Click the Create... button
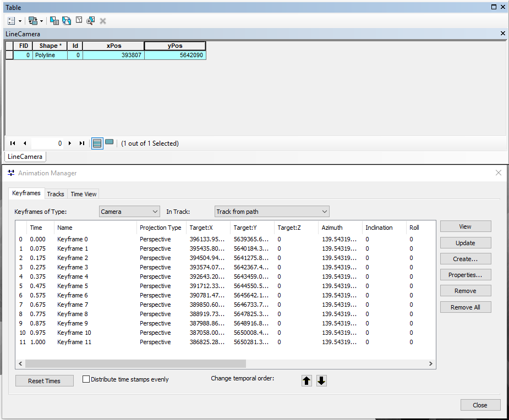This screenshot has width=509, height=420. coord(466,259)
